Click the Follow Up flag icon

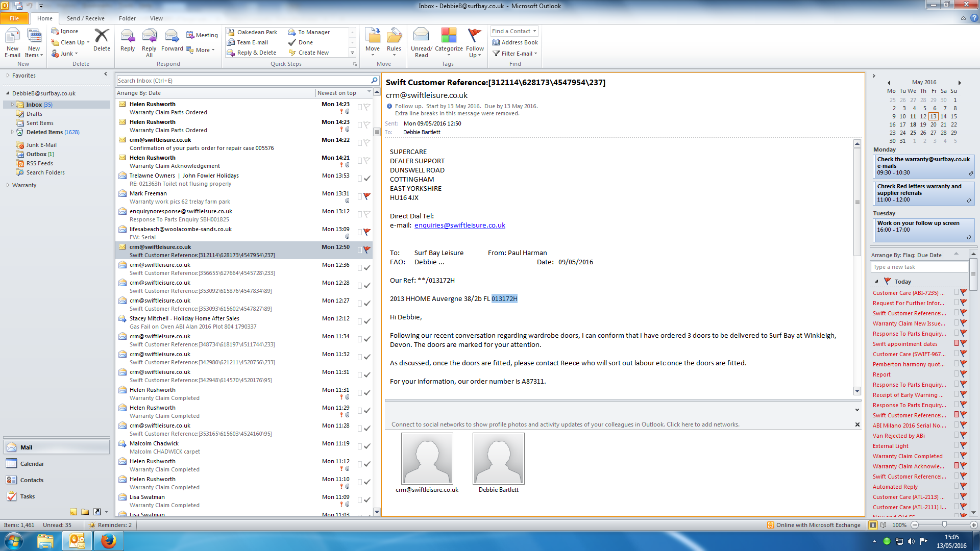(x=475, y=36)
